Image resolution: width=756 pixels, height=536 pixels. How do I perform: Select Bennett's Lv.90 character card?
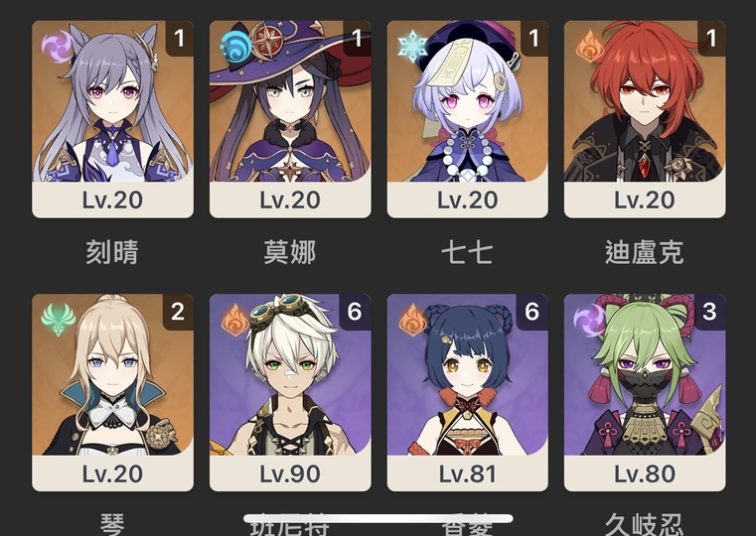pyautogui.click(x=290, y=392)
